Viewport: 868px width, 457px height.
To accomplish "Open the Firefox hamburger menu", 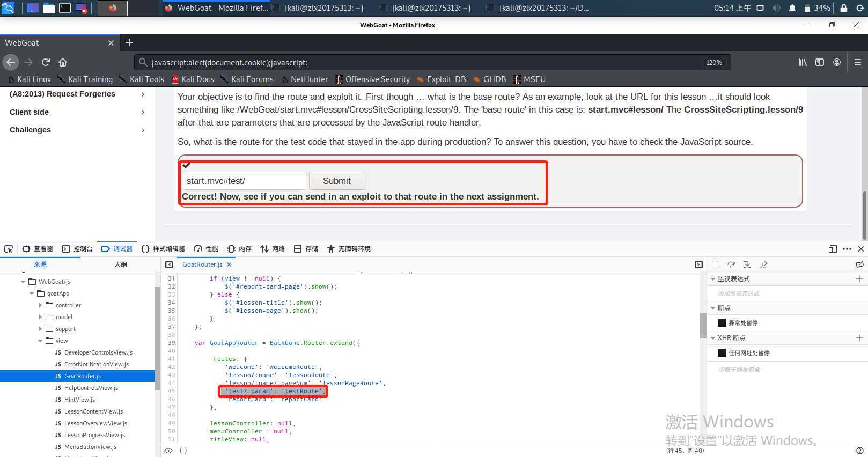I will pos(858,62).
